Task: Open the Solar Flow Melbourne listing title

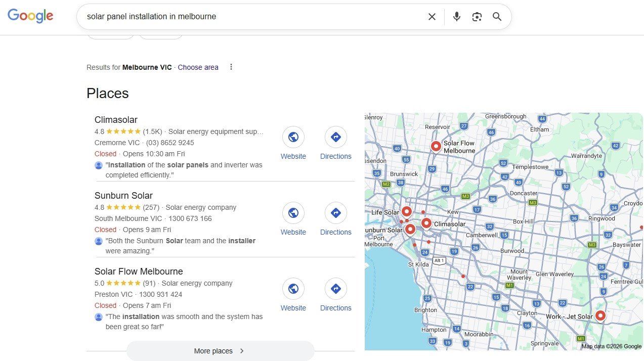Action: pos(139,272)
